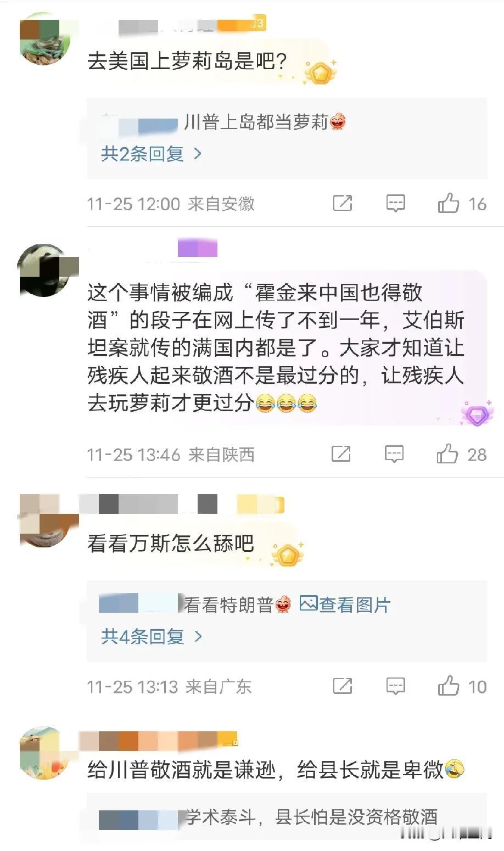Image resolution: width=504 pixels, height=851 pixels.
Task: Expand 共4条回复 replies
Action: point(152,636)
